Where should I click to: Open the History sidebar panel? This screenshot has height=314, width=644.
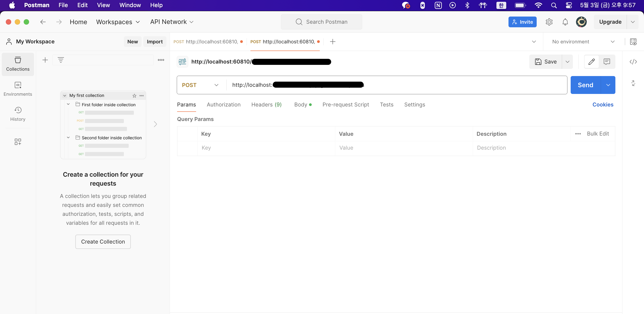(18, 114)
